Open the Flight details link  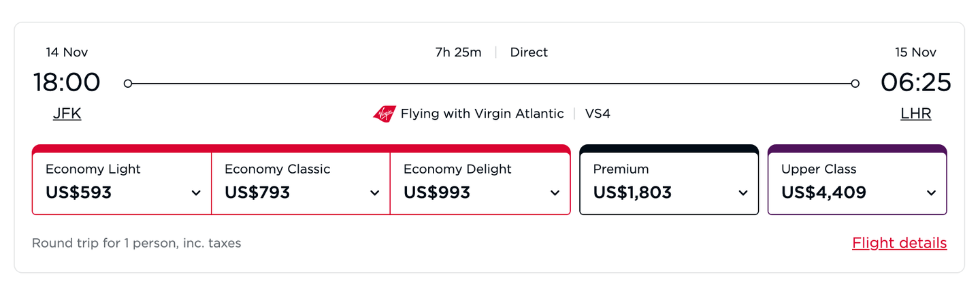point(899,243)
